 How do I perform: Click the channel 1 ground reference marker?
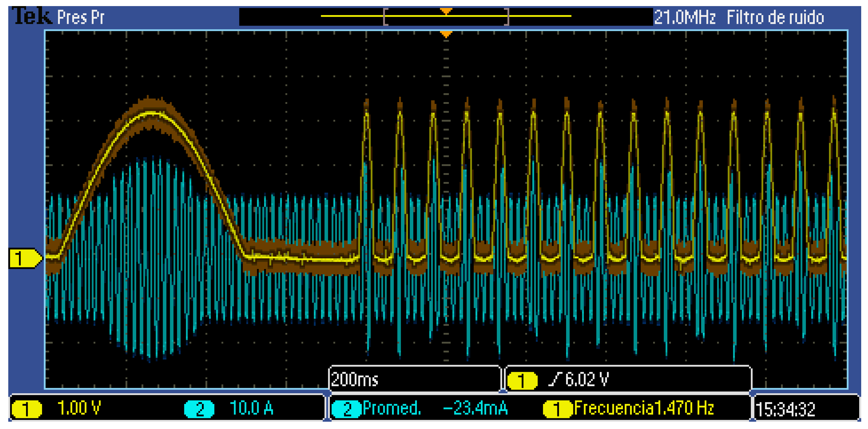coord(24,258)
